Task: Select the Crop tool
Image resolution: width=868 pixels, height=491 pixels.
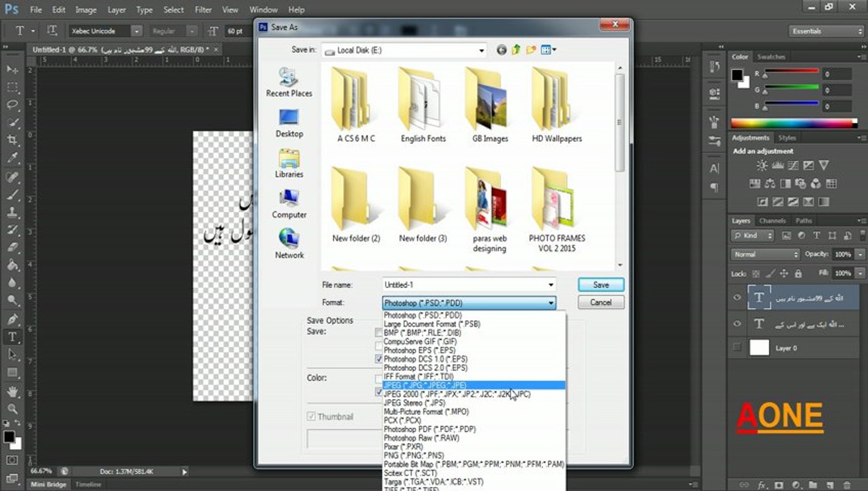Action: pos(12,140)
